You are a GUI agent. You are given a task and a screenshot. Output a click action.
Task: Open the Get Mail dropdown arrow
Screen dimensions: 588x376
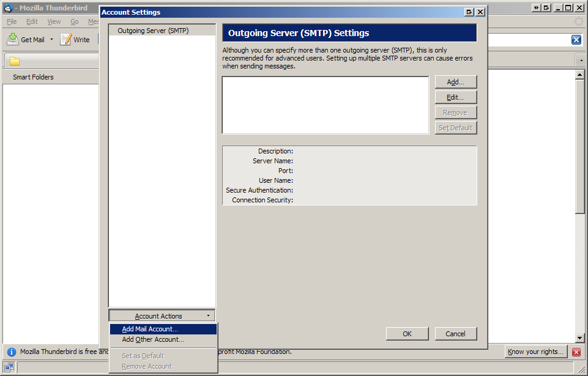[x=51, y=40]
